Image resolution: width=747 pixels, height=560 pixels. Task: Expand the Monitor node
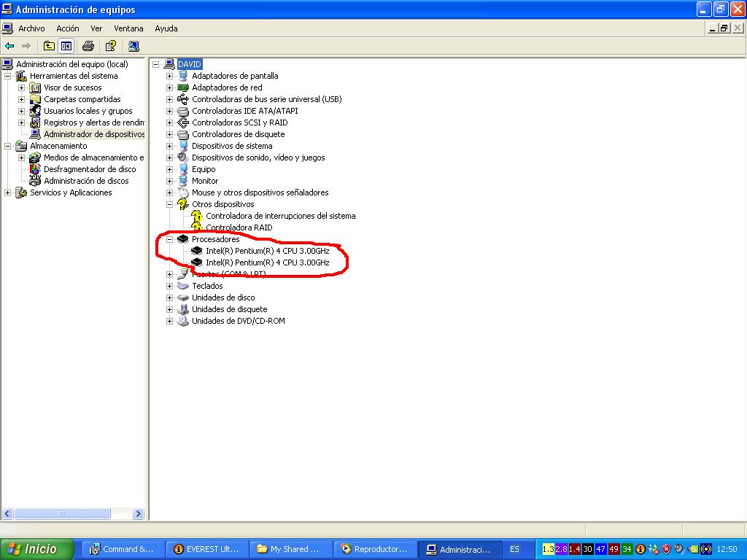pos(169,181)
